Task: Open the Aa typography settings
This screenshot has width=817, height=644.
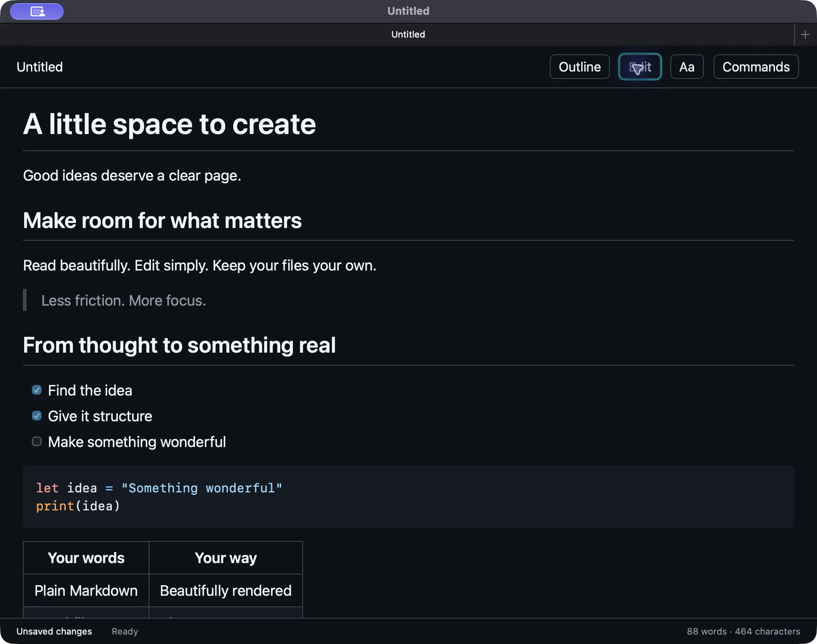Action: point(687,67)
